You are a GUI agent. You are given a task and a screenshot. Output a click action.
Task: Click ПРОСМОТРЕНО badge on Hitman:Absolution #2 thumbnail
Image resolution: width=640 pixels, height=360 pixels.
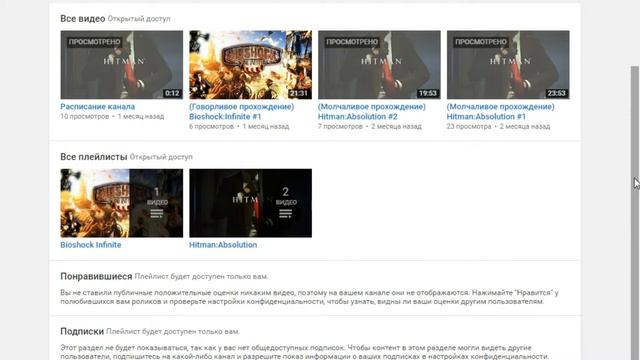pos(352,42)
